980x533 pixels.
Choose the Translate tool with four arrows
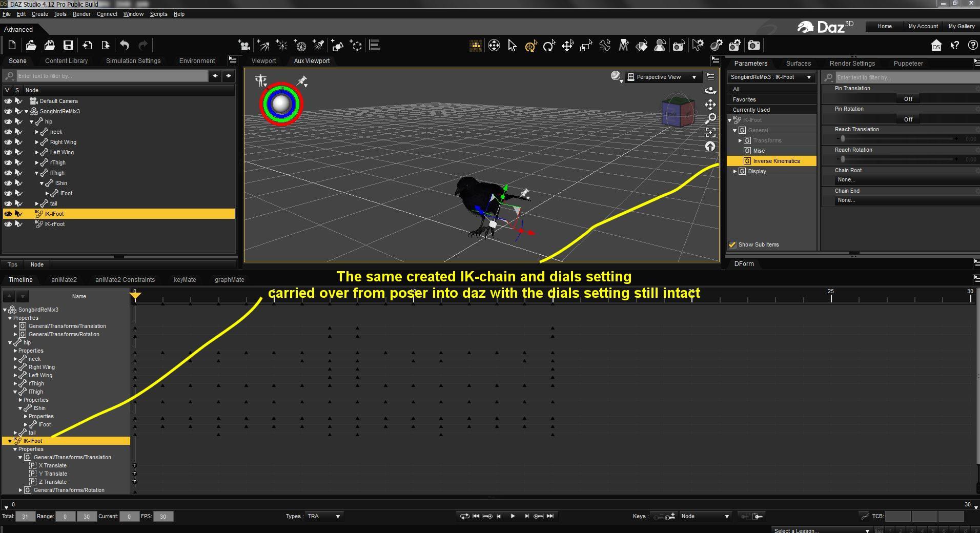click(567, 46)
